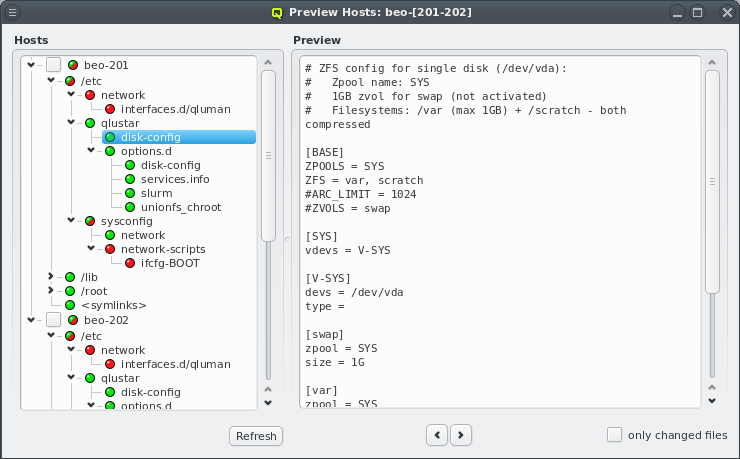Select the unionfs_chroot file entry

pos(180,207)
